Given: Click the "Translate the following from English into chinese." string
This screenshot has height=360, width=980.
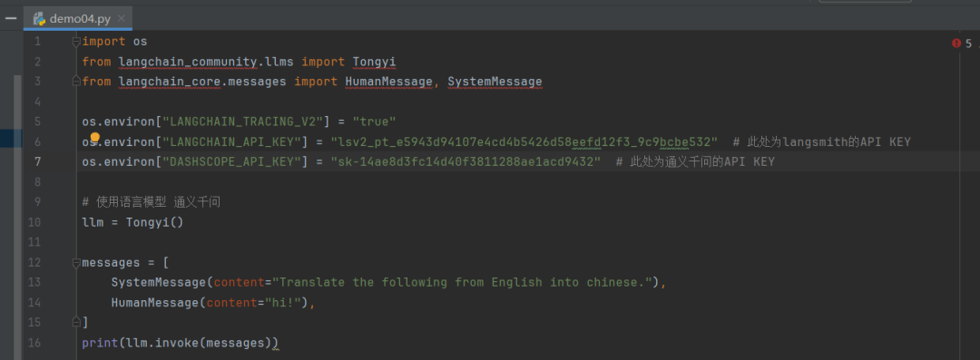Looking at the screenshot, I should [x=462, y=283].
